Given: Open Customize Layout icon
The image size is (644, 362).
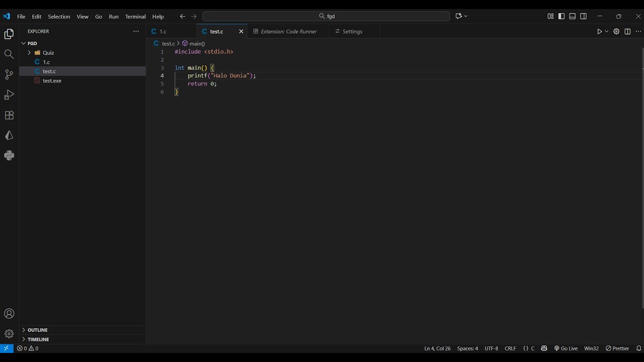Looking at the screenshot, I should point(550,16).
